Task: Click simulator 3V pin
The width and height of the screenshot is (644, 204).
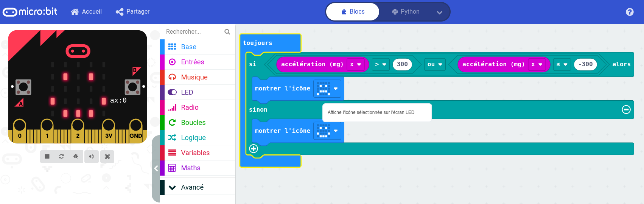Action: [x=109, y=131]
